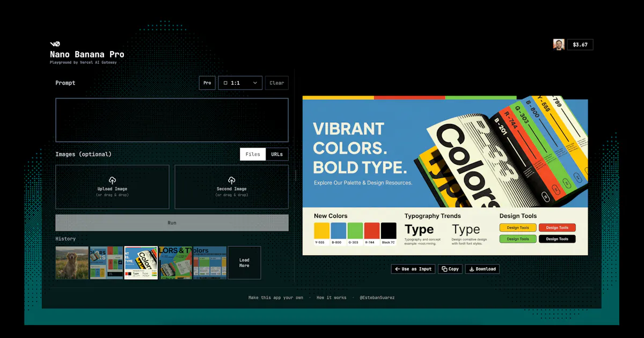This screenshot has width=644, height=338.
Task: Click the 'Images (optional)' label
Action: (84, 154)
